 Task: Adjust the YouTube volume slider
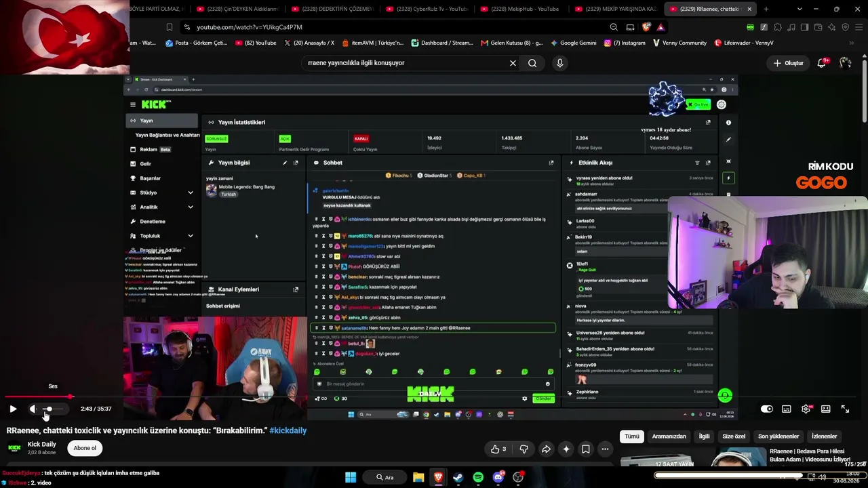52,409
